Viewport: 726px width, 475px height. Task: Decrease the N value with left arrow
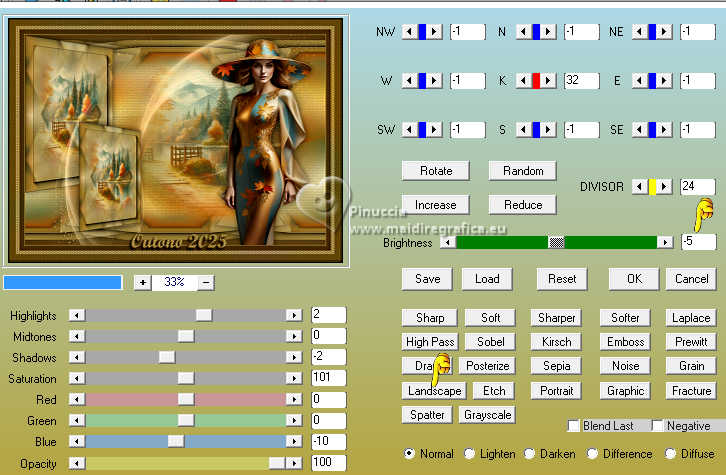click(x=524, y=32)
